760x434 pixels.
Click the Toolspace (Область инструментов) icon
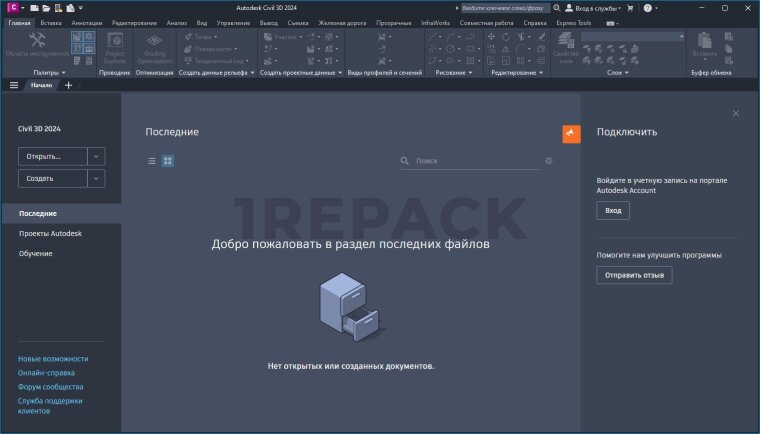click(37, 44)
